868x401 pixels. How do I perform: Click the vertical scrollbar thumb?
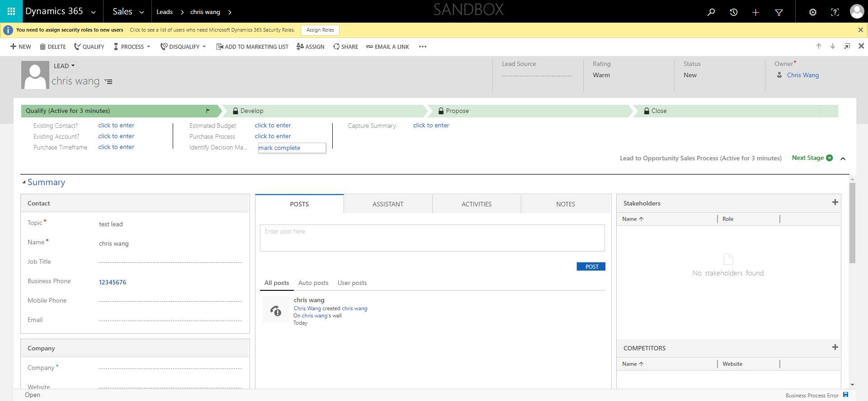(852, 224)
